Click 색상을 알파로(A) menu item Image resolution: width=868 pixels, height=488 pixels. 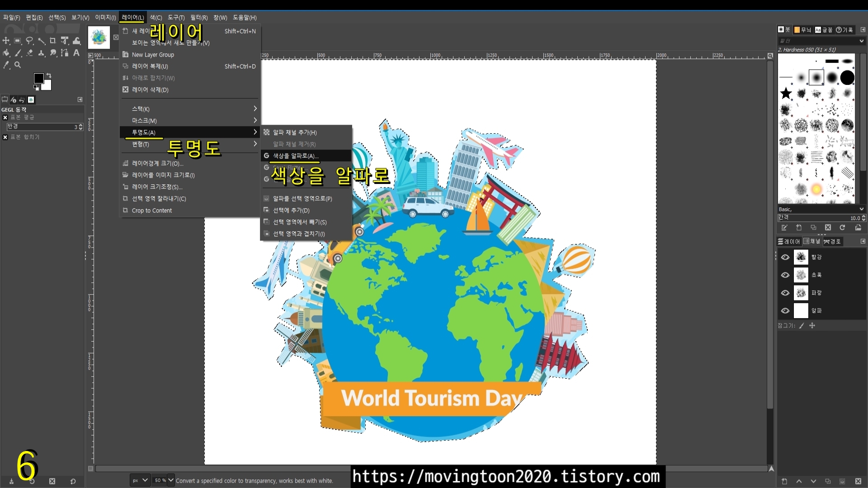(x=296, y=156)
